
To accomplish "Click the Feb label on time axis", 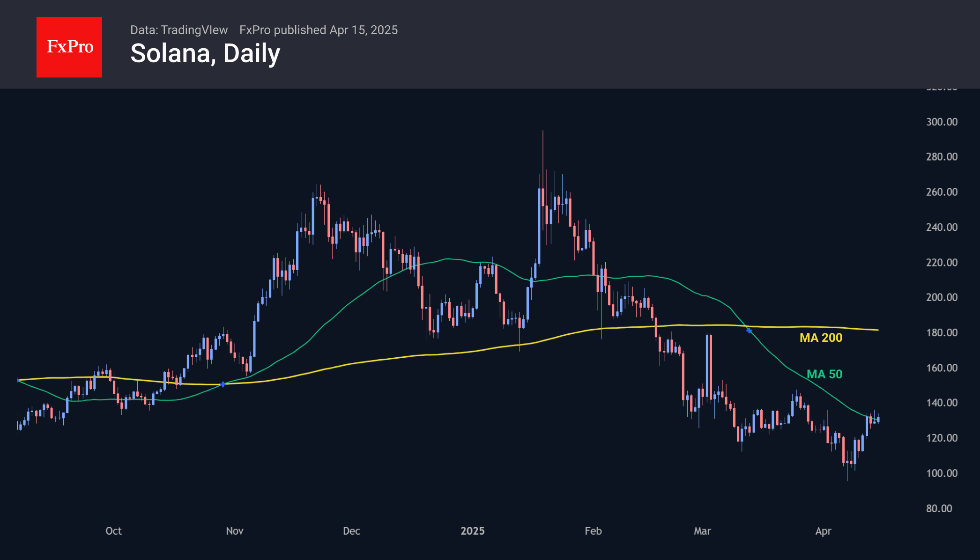I will tap(593, 531).
